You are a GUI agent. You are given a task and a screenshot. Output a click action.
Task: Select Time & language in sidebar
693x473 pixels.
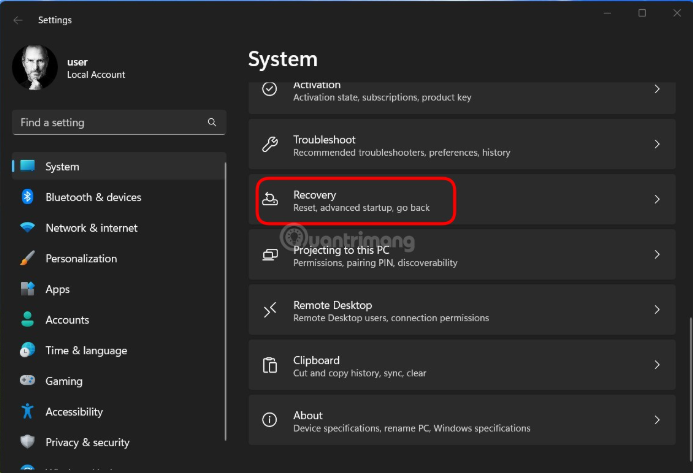[85, 351]
